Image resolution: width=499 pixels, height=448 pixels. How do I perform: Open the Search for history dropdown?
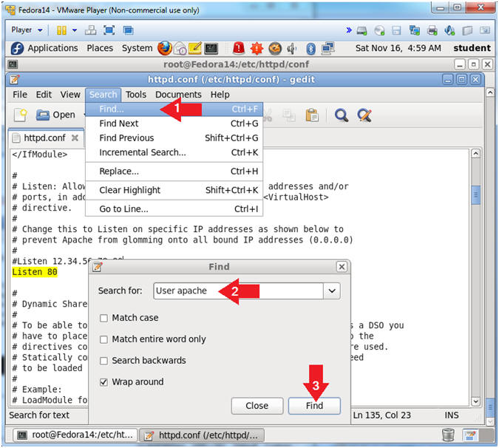(332, 291)
